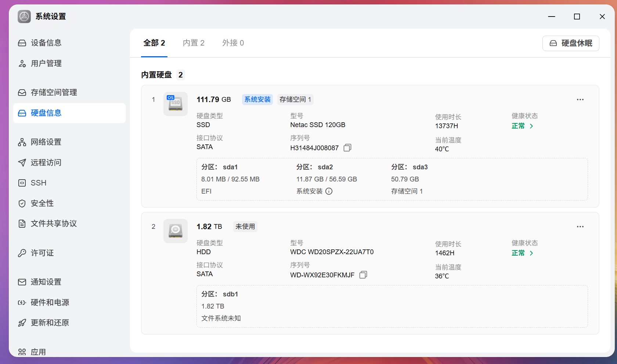Click the partition label sdb1

[230, 294]
